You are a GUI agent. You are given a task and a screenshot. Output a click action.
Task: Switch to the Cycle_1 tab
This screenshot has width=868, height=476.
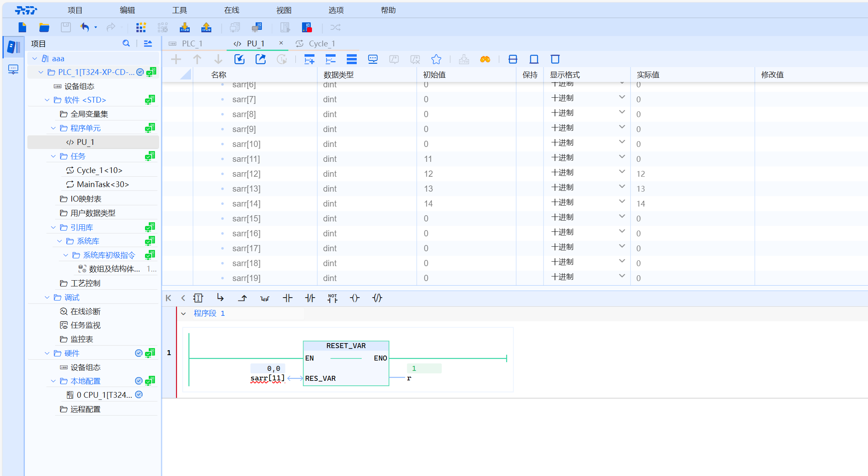[322, 43]
